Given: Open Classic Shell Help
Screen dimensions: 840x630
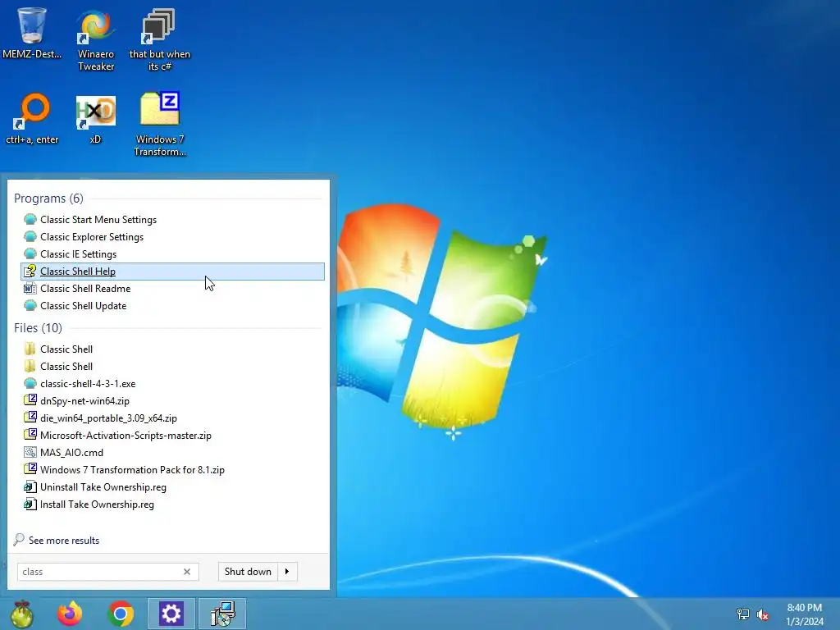Looking at the screenshot, I should tap(172, 271).
